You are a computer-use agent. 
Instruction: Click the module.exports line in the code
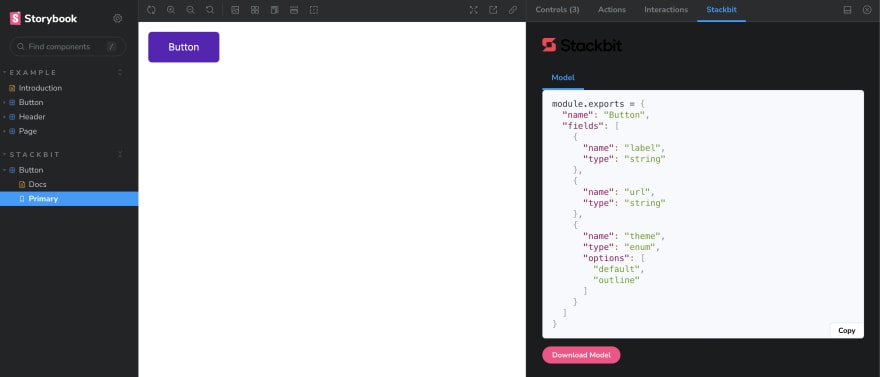click(x=599, y=104)
